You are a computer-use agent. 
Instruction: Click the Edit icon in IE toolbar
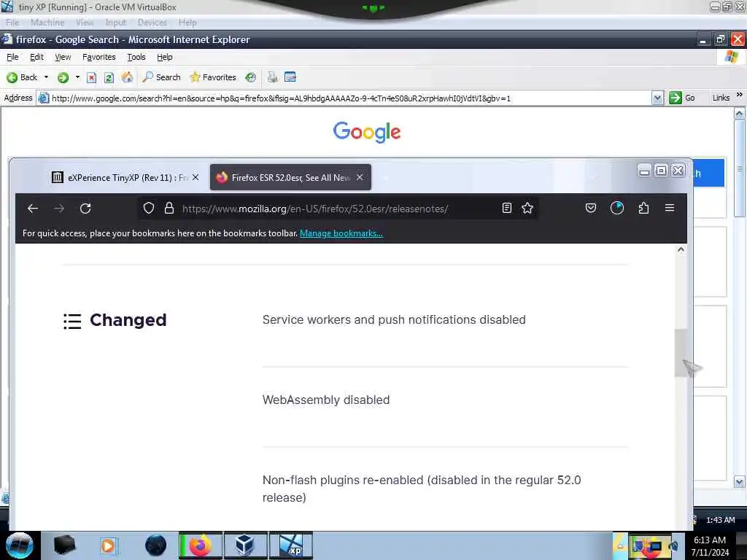pyautogui.click(x=290, y=77)
